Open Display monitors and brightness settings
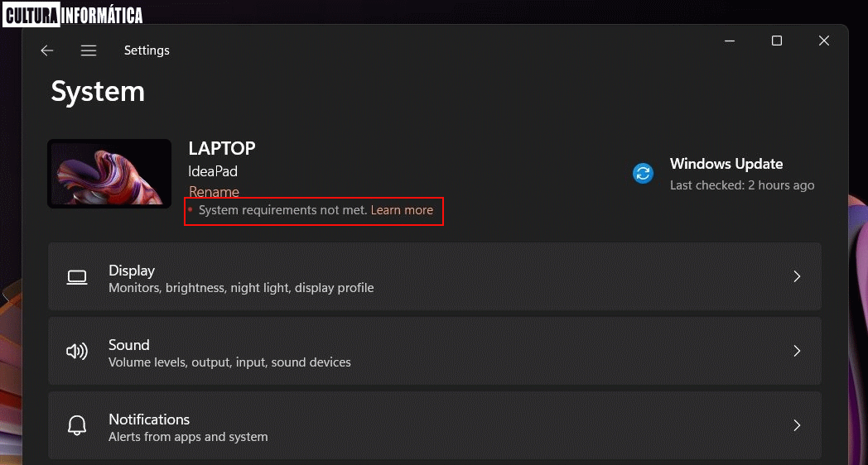Image resolution: width=868 pixels, height=465 pixels. coord(435,276)
